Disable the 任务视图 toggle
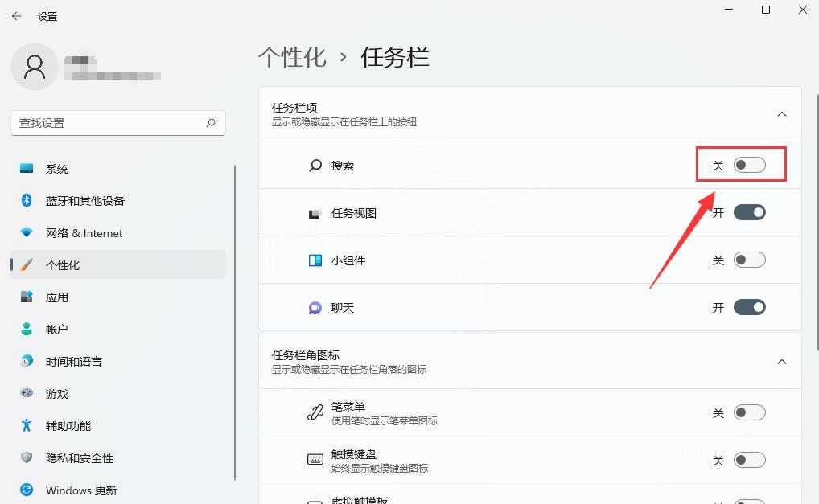Screen dimensions: 819x504 (x=749, y=212)
